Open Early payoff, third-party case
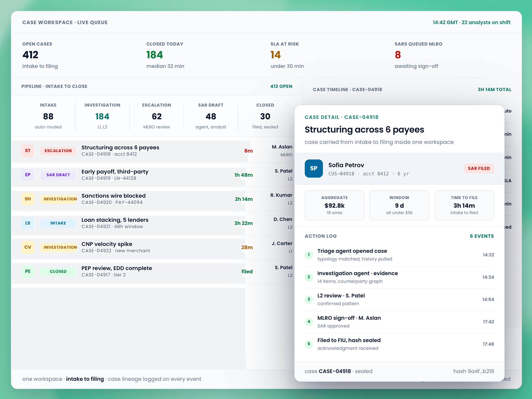 click(x=153, y=175)
